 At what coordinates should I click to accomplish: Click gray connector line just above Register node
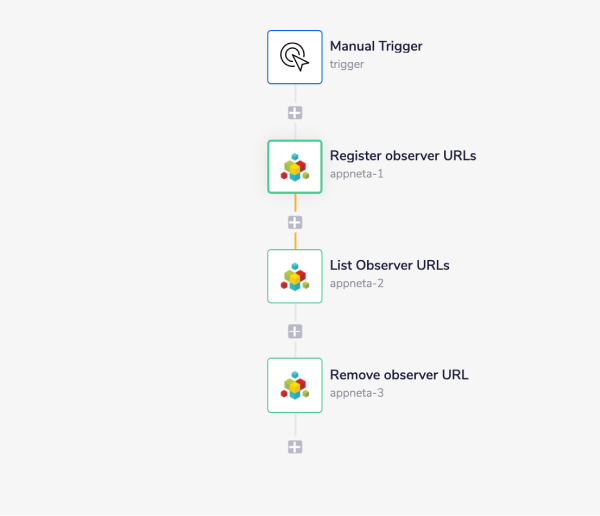pos(295,130)
